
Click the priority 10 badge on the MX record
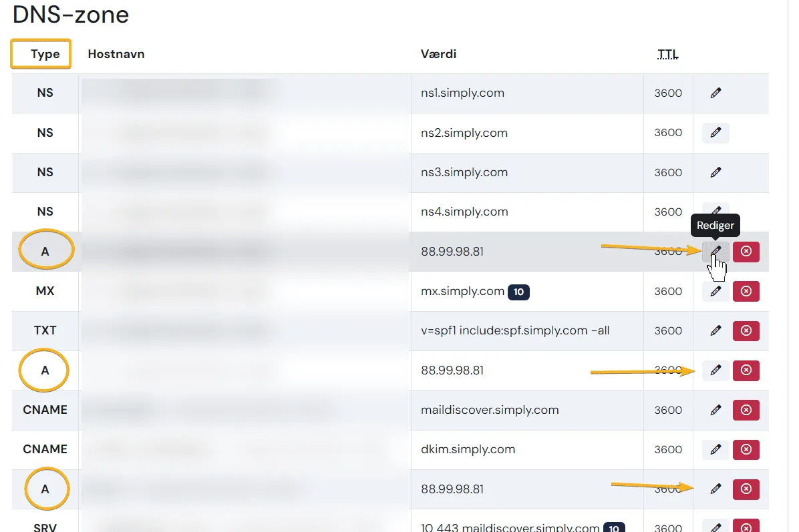(518, 292)
